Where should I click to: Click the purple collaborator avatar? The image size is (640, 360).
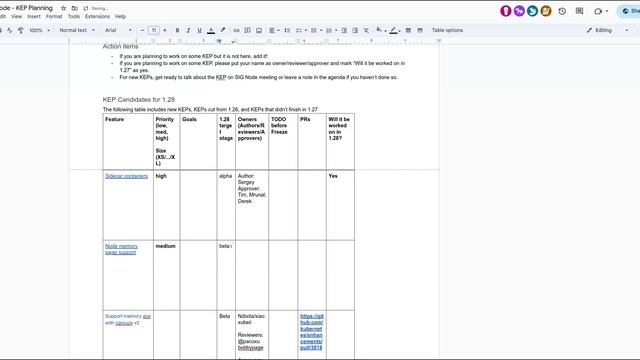tap(519, 11)
